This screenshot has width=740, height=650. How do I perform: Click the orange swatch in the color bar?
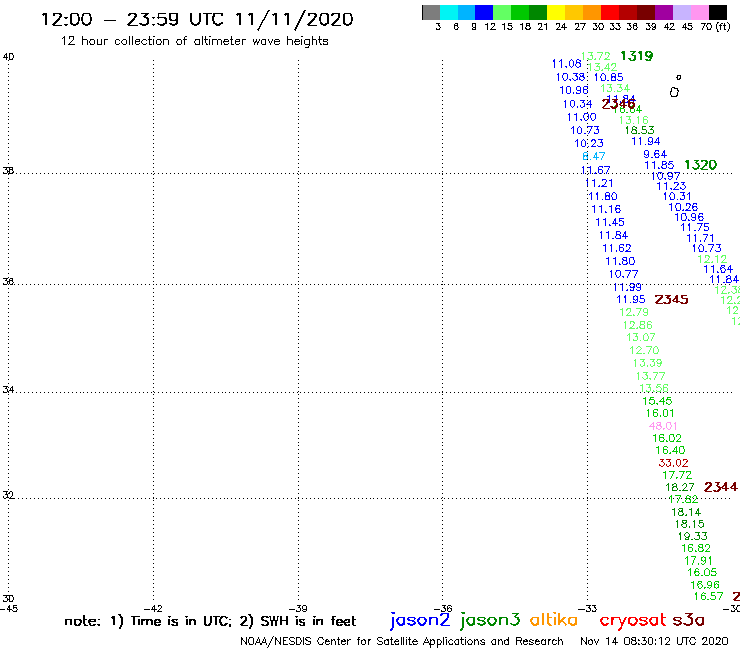[592, 12]
